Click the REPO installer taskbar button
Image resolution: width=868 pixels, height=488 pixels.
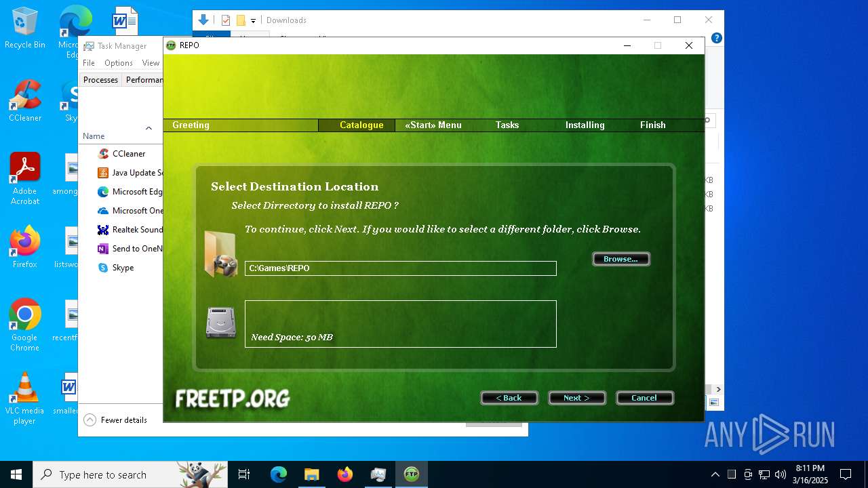point(411,474)
